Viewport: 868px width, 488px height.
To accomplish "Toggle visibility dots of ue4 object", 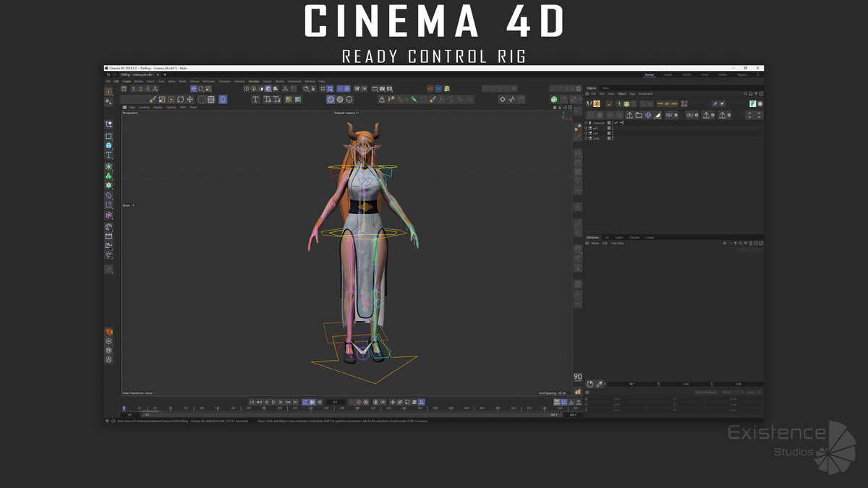I will coord(613,133).
